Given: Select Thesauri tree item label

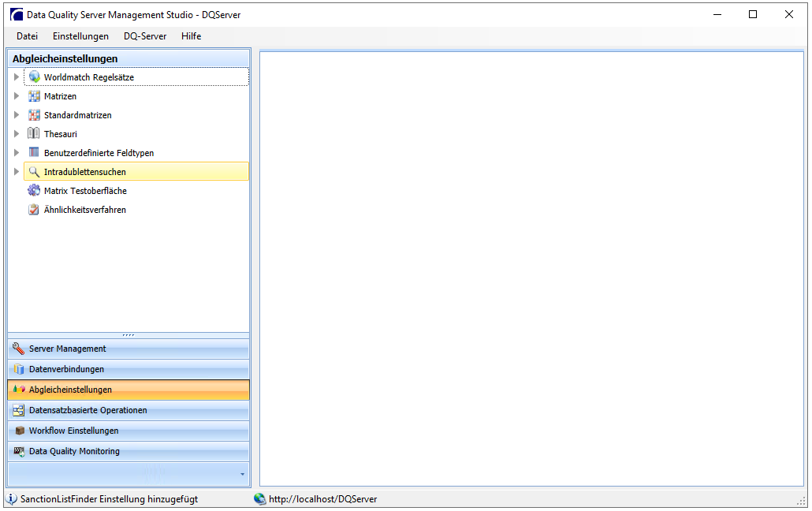Looking at the screenshot, I should [61, 134].
